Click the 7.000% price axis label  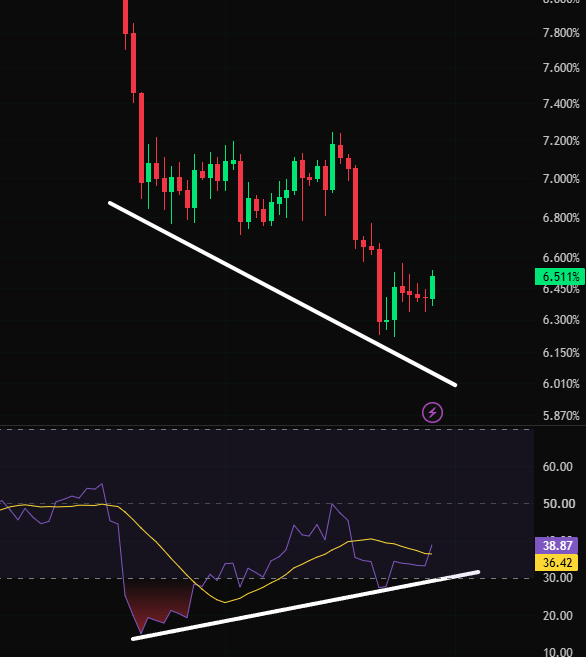[561, 179]
